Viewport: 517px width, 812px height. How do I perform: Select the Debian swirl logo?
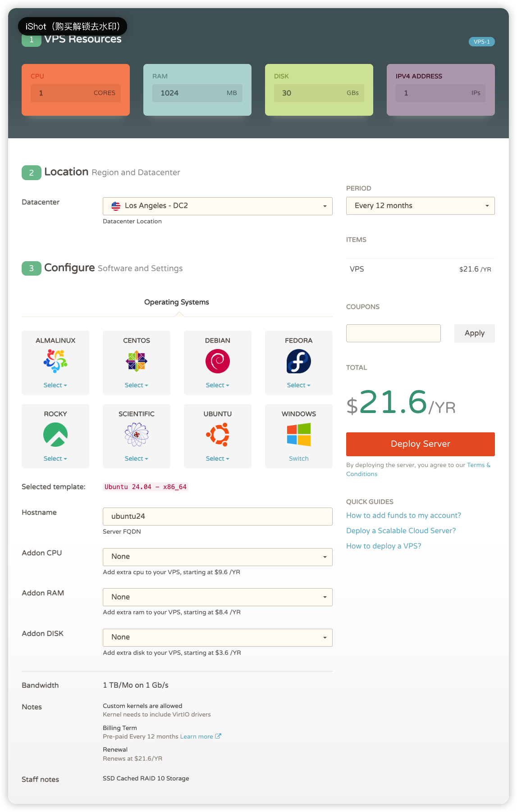(x=218, y=361)
